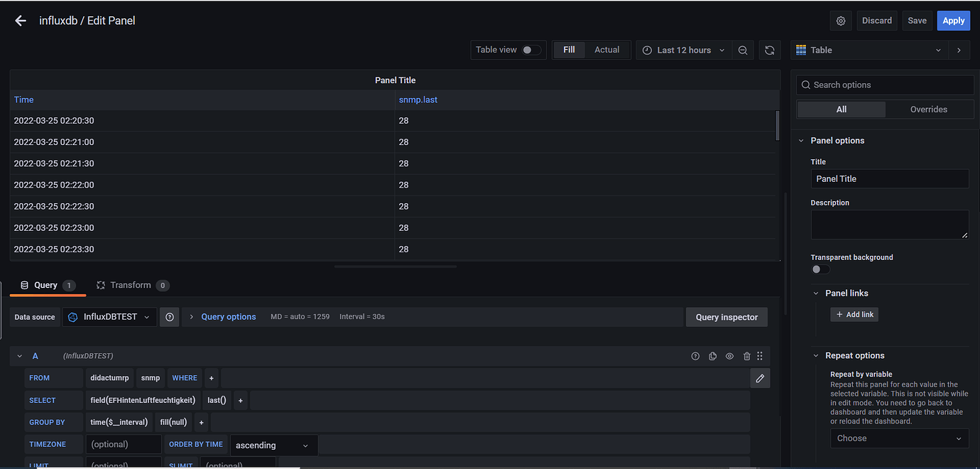Open the Query inspector
This screenshot has height=469, width=980.
[x=726, y=317]
